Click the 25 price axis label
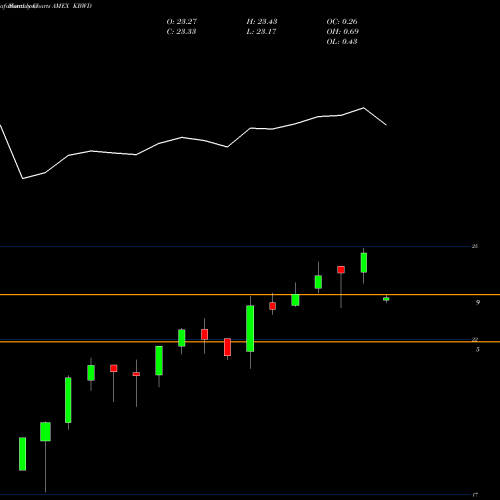Image resolution: width=500 pixels, height=500 pixels. (475, 246)
